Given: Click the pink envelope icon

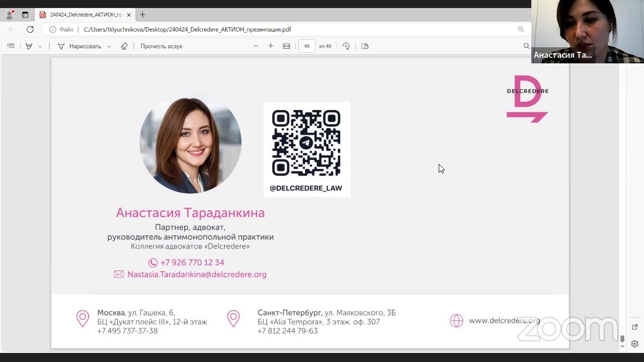Looking at the screenshot, I should coord(119,275).
